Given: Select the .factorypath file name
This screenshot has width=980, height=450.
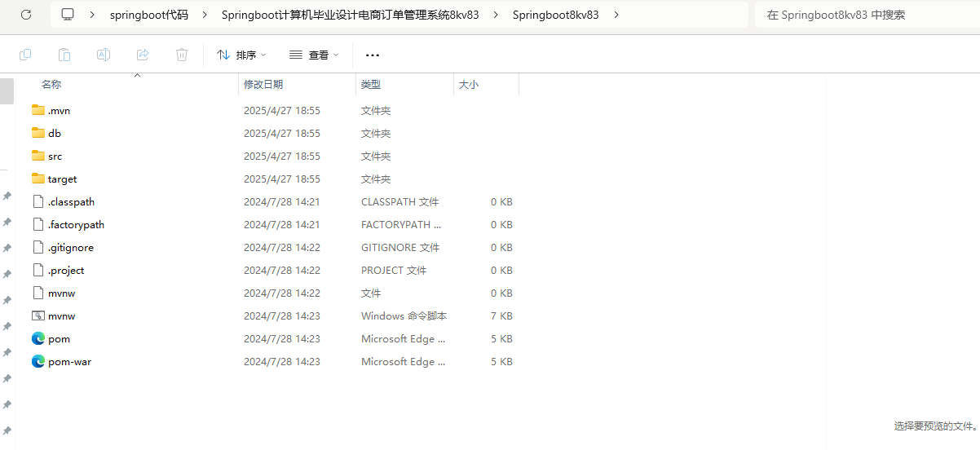Looking at the screenshot, I should [76, 224].
